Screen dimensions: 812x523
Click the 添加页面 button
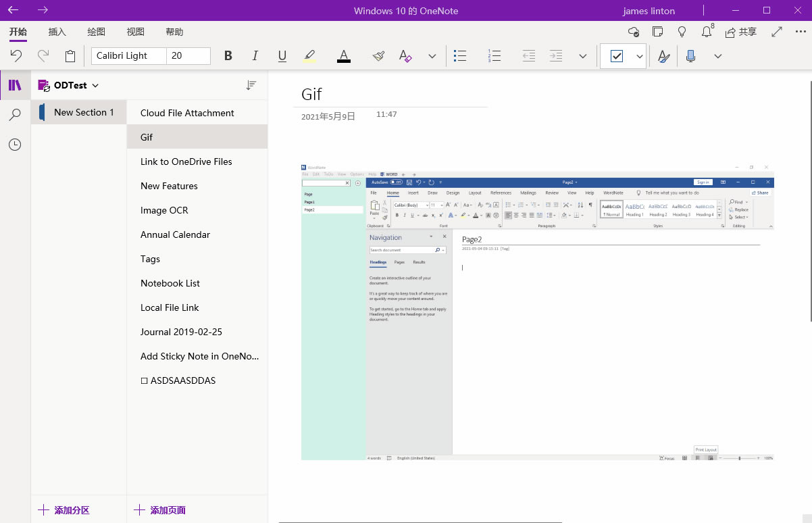159,510
